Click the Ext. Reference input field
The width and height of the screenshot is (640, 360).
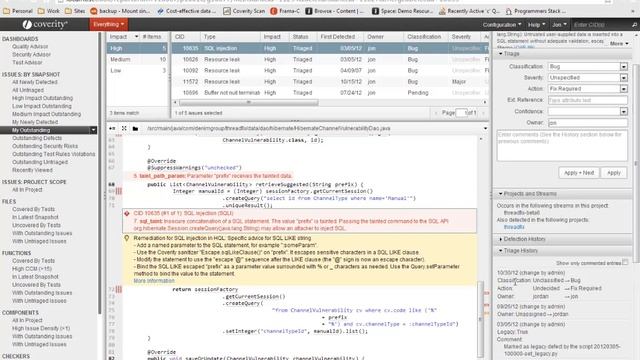[x=587, y=100]
